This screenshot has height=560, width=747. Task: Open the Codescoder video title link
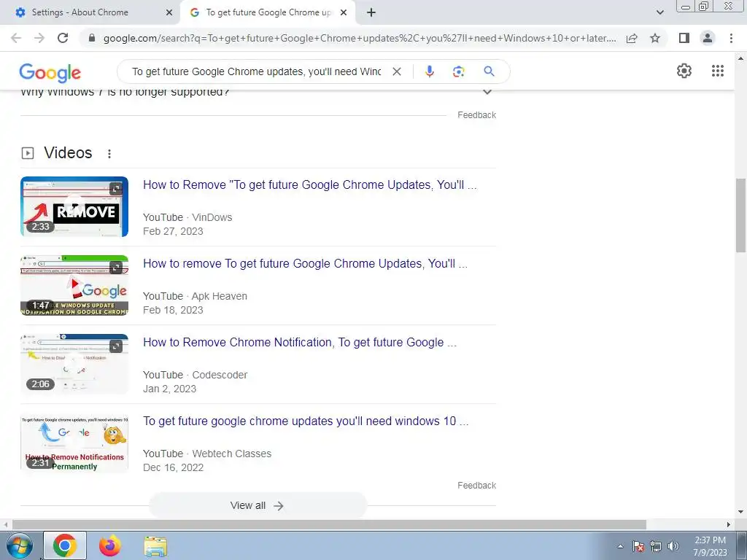tap(300, 342)
